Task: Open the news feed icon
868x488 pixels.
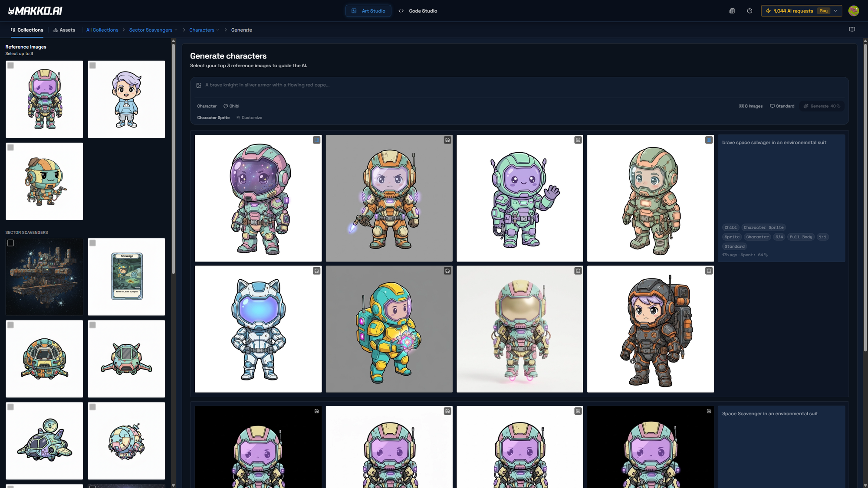Action: click(x=732, y=11)
